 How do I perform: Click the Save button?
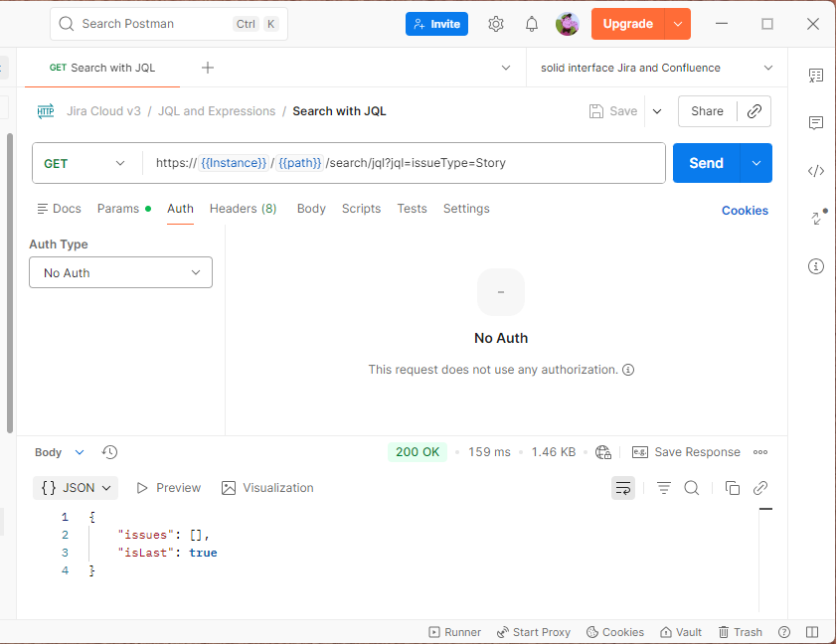point(613,111)
